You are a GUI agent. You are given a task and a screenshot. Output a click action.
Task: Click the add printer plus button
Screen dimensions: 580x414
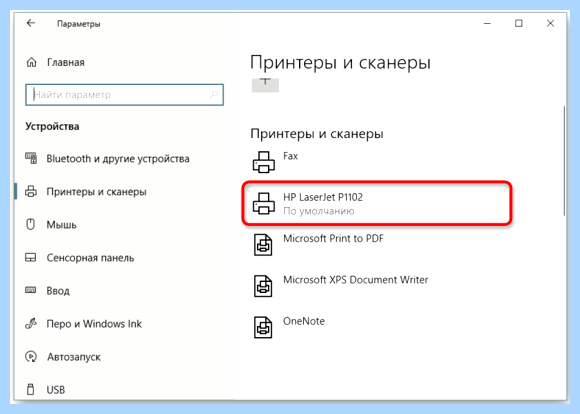coord(265,85)
